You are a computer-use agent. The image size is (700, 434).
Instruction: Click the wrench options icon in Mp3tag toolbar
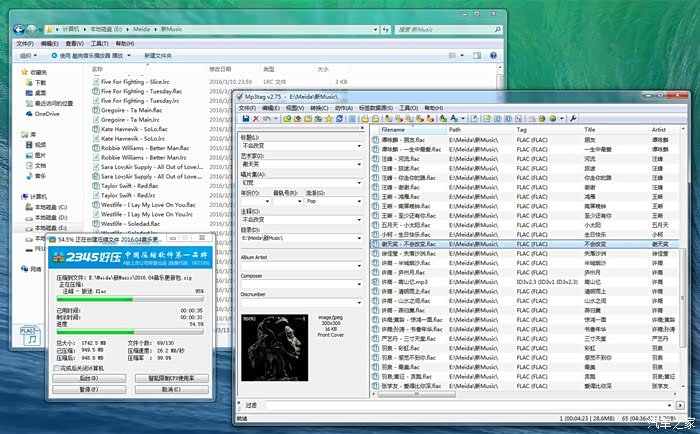click(x=572, y=118)
